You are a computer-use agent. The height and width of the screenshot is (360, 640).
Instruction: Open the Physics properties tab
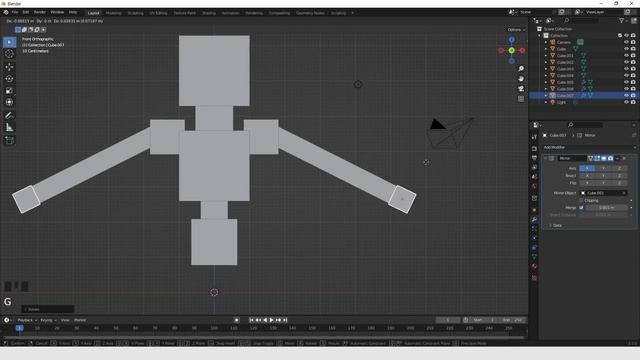(535, 238)
